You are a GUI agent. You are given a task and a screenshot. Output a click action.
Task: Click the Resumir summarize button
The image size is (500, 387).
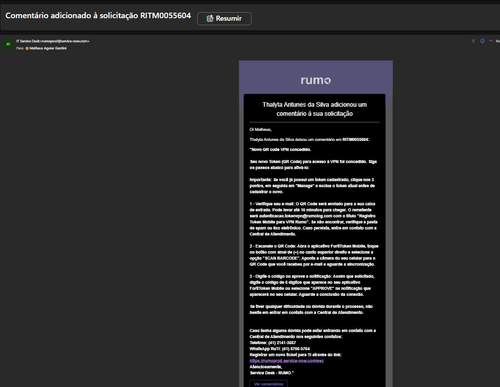(224, 19)
